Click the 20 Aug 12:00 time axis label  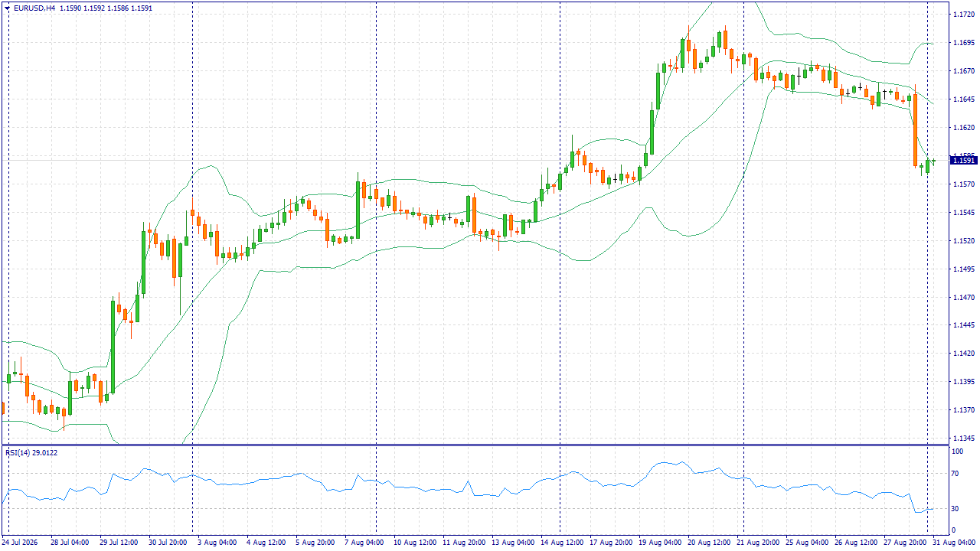pyautogui.click(x=708, y=543)
